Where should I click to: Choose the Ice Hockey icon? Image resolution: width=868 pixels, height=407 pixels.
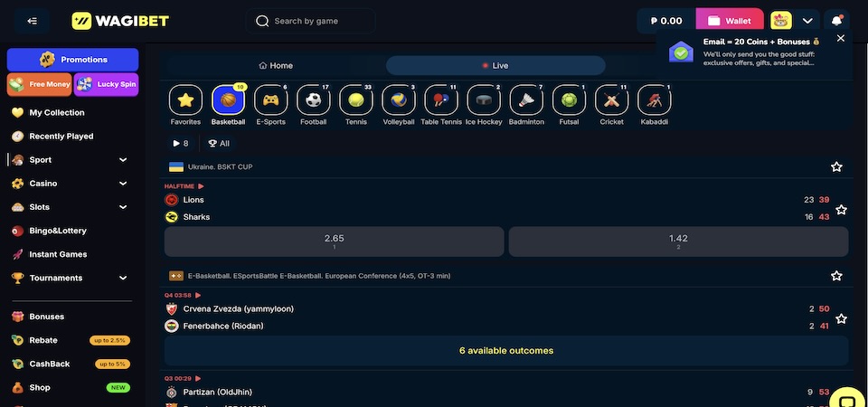coord(483,100)
